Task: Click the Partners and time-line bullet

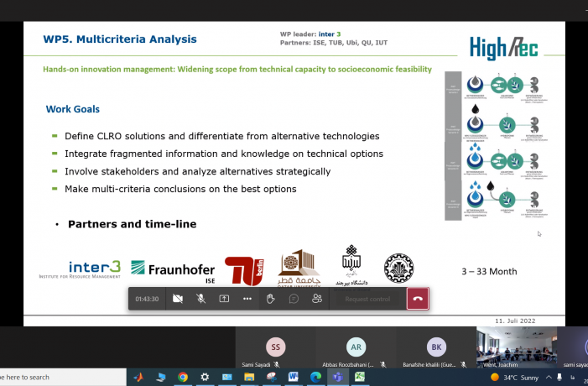Action: (x=132, y=224)
